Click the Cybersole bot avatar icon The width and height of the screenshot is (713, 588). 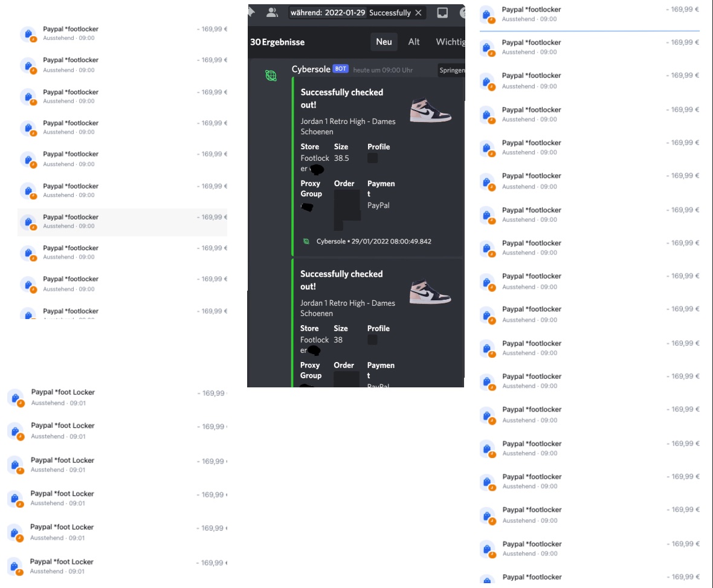tap(271, 76)
